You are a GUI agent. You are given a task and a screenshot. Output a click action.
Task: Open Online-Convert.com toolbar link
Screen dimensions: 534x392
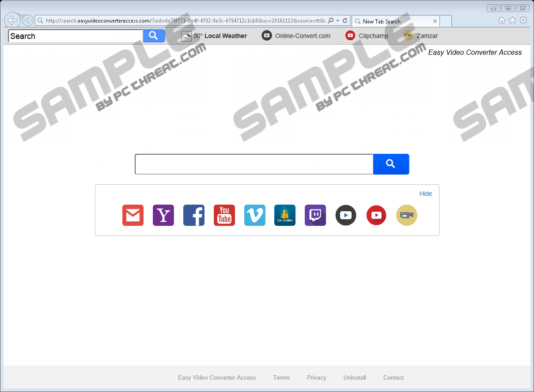click(296, 36)
